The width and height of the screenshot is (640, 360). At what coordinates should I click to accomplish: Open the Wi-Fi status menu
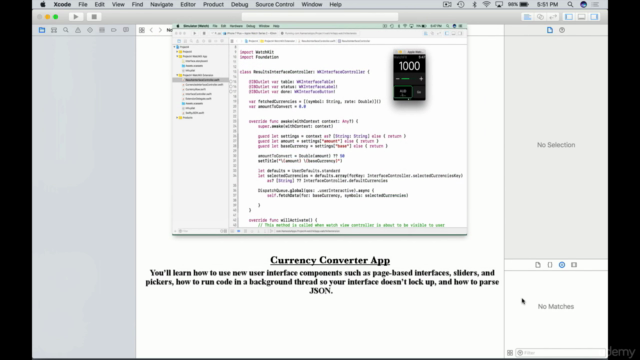pyautogui.click(x=487, y=4)
